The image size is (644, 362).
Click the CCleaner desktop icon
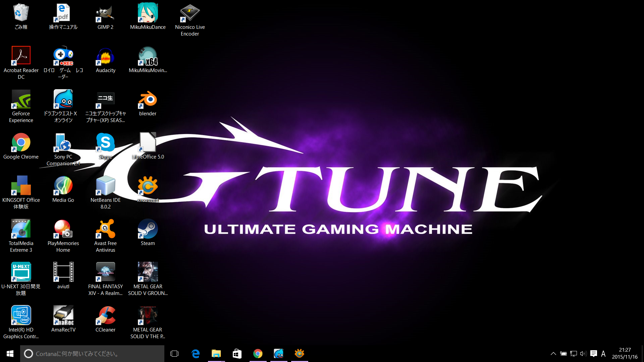(105, 316)
